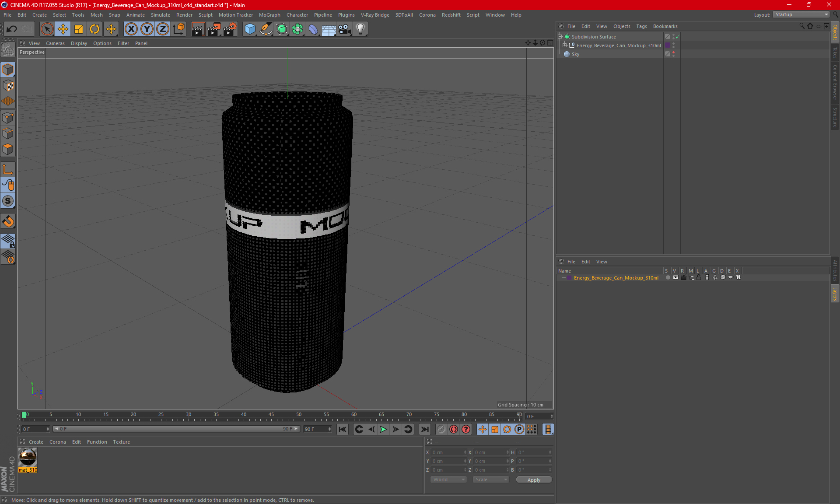The height and width of the screenshot is (504, 840).
Task: Switch to Model mode
Action: (x=8, y=70)
